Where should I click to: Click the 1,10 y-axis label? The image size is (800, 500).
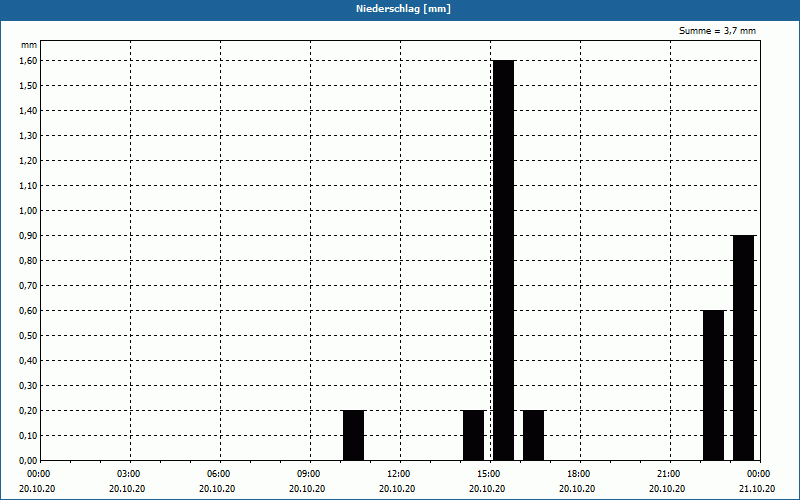point(28,186)
